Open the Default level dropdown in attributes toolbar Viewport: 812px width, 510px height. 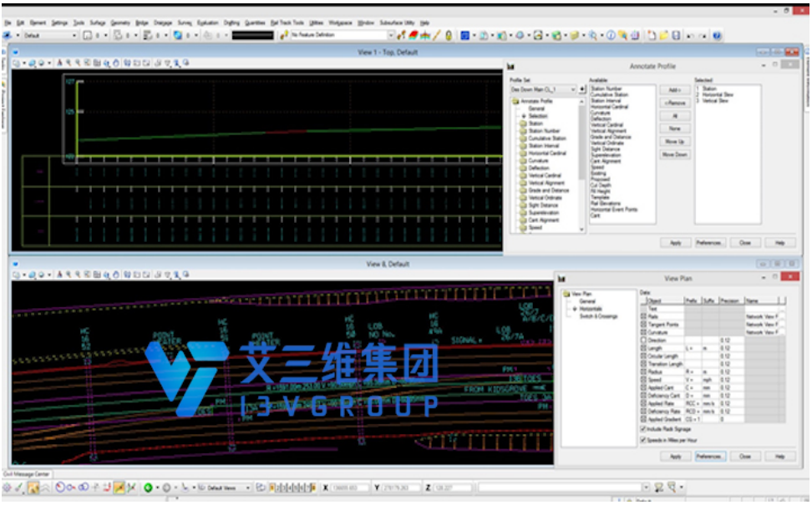(74, 35)
